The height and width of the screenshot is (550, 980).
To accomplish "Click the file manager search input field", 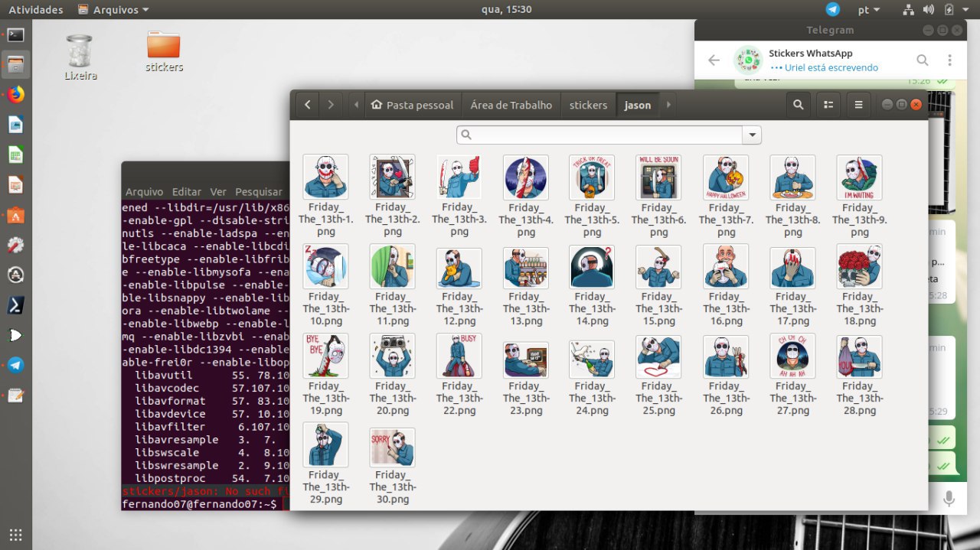I will pos(599,135).
